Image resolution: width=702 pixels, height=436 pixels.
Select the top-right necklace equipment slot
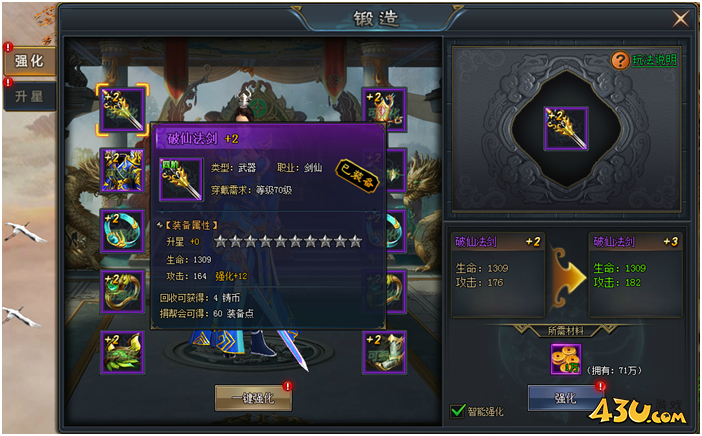(x=384, y=110)
